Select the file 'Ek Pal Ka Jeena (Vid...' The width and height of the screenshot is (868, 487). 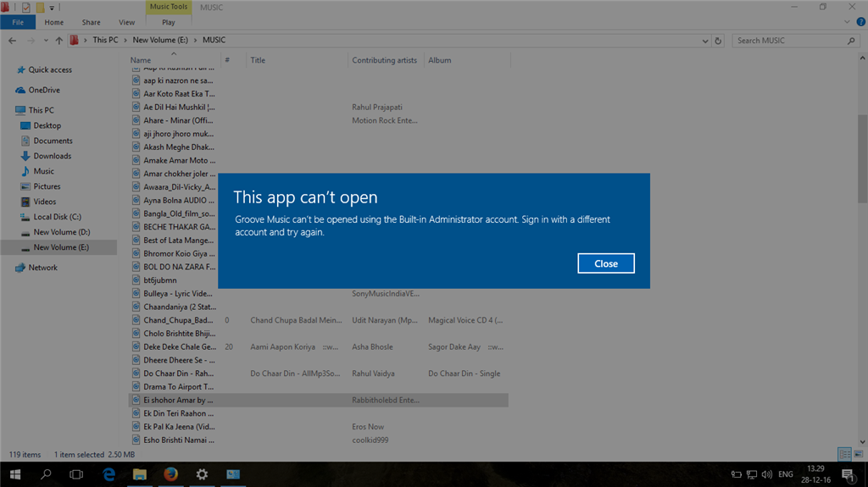pos(179,427)
